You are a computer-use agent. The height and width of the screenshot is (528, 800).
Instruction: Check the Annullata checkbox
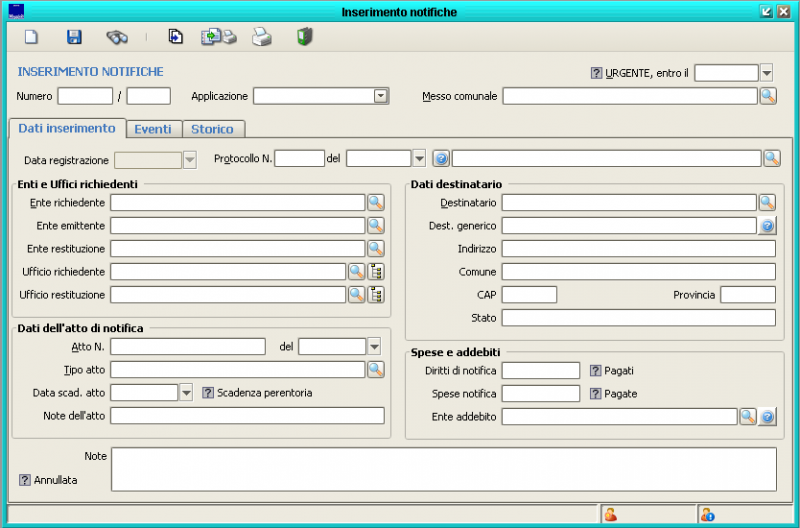25,480
